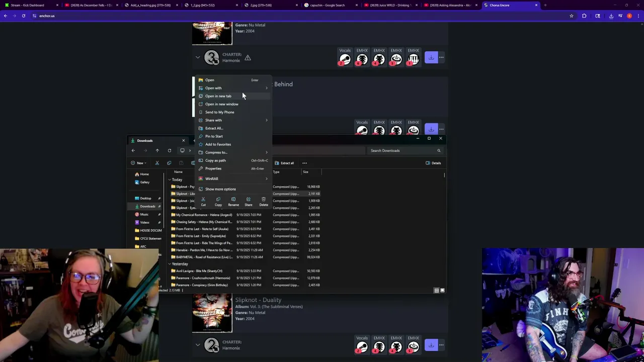
Task: Expand the WinRAR submenu
Action: (234, 178)
